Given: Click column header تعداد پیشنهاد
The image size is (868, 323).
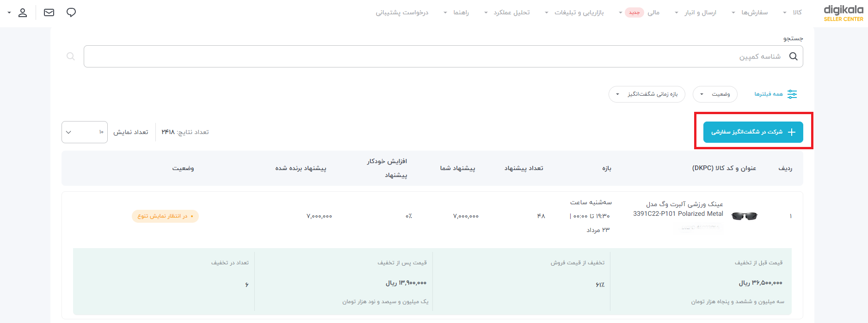Looking at the screenshot, I should click(x=524, y=168).
